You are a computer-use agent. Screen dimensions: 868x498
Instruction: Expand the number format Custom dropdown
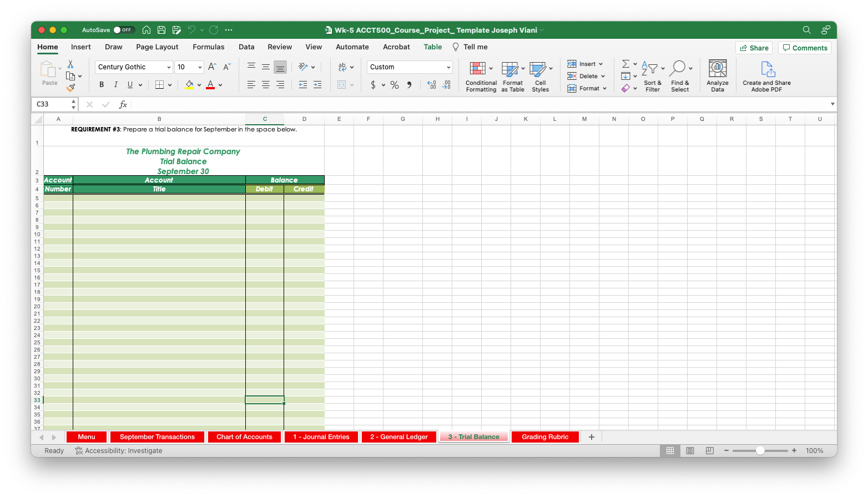point(450,67)
